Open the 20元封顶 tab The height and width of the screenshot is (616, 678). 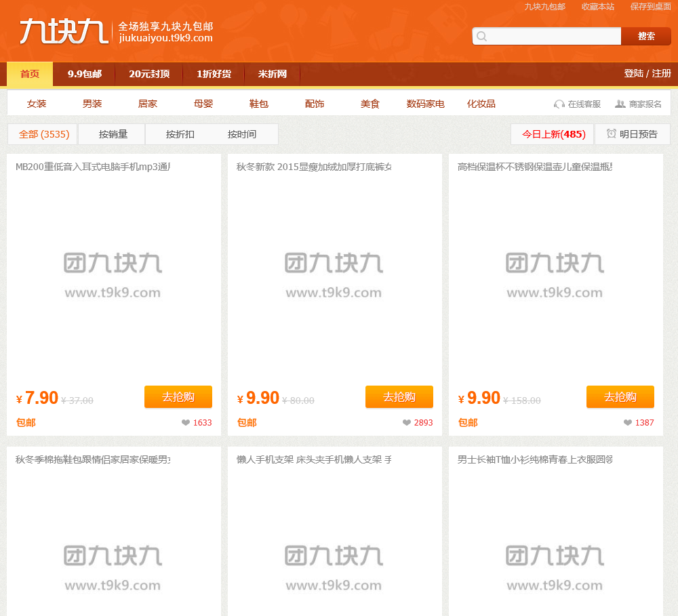(149, 74)
